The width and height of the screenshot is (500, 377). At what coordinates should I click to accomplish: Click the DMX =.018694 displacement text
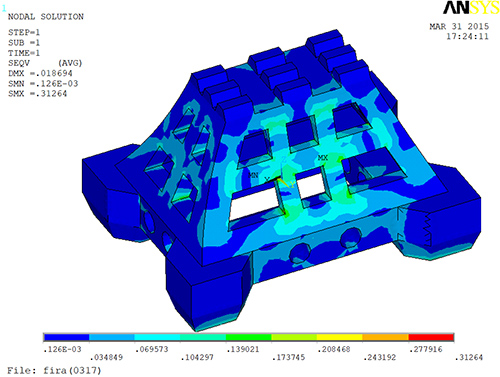click(40, 73)
